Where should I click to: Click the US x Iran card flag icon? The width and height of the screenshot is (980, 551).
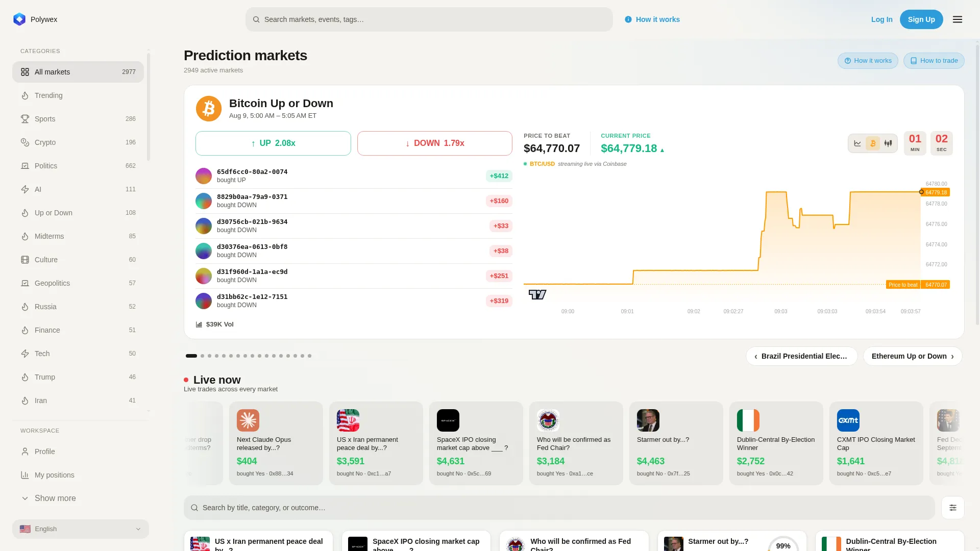348,420
